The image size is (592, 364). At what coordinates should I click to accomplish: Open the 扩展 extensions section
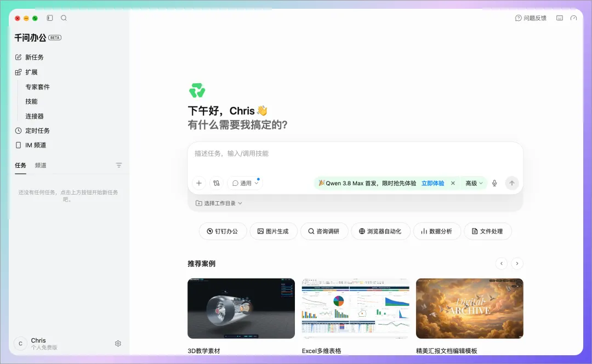click(26, 72)
